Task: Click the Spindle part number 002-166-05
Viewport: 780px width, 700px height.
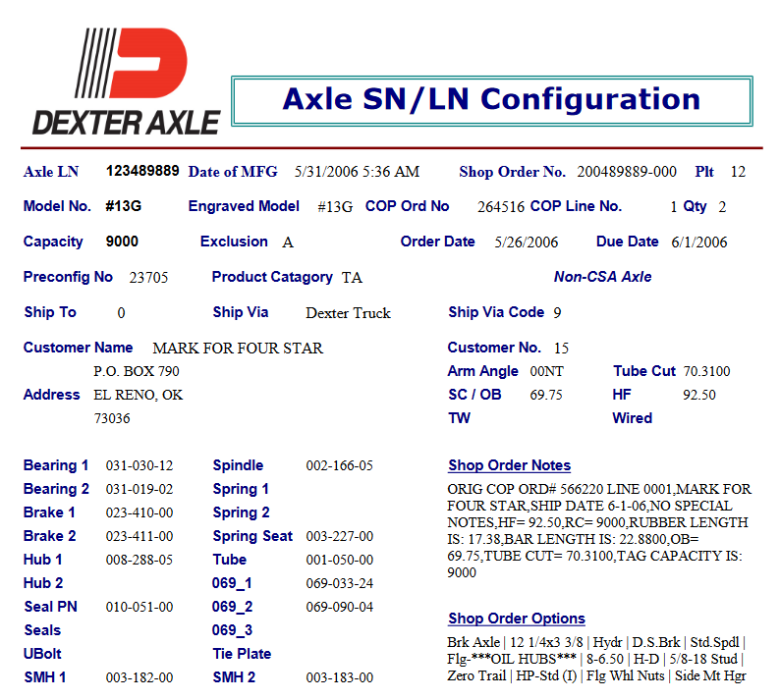Action: coord(339,465)
